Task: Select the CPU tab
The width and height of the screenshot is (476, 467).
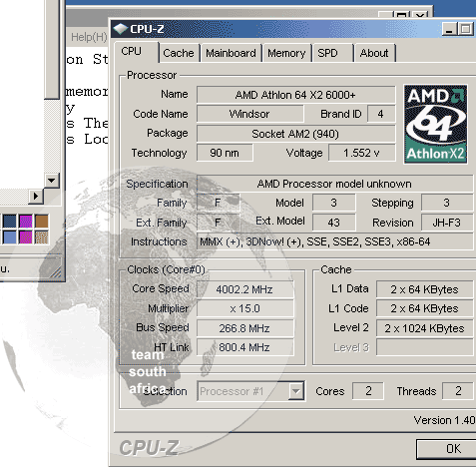Action: 136,51
